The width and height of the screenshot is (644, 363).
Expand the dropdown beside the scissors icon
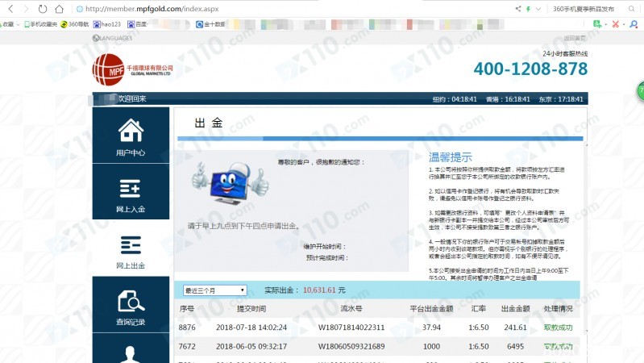(624, 25)
